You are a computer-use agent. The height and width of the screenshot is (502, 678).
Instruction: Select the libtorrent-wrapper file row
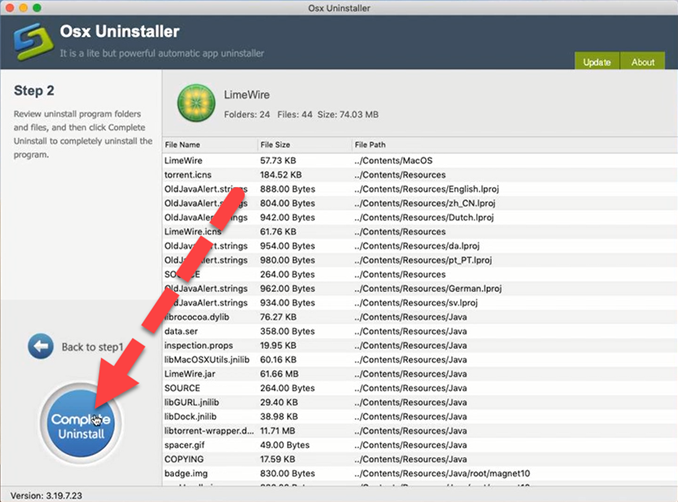420,431
